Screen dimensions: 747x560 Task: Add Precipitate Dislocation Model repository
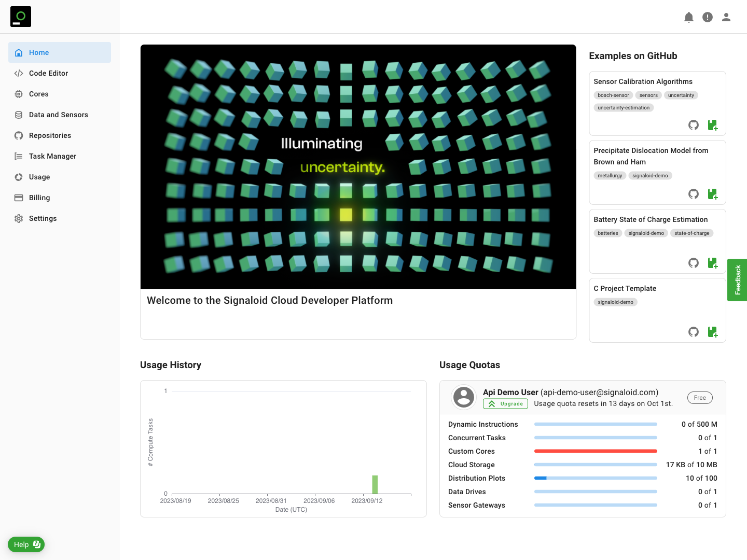tap(713, 194)
